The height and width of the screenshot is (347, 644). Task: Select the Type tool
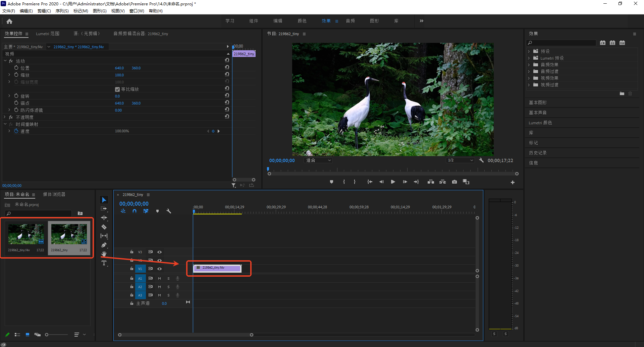[x=104, y=263]
